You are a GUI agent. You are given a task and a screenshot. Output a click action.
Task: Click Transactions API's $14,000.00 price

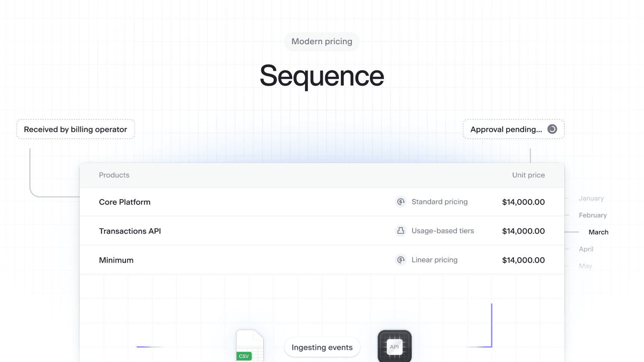coord(523,231)
